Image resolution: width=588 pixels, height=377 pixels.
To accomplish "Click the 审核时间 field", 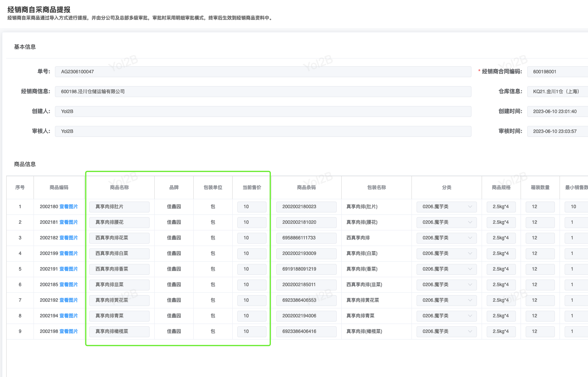I will 558,131.
